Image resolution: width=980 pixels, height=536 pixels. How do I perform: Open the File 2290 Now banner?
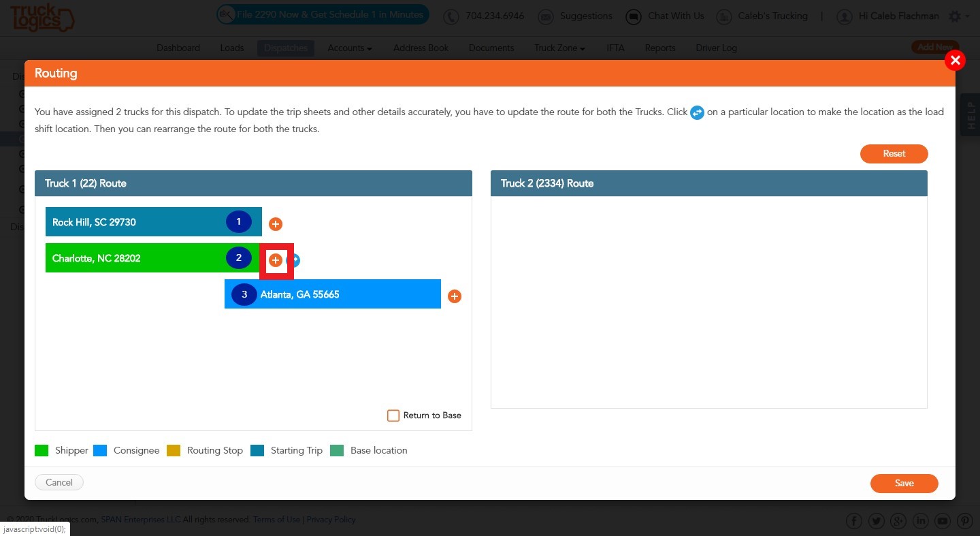pyautogui.click(x=323, y=14)
